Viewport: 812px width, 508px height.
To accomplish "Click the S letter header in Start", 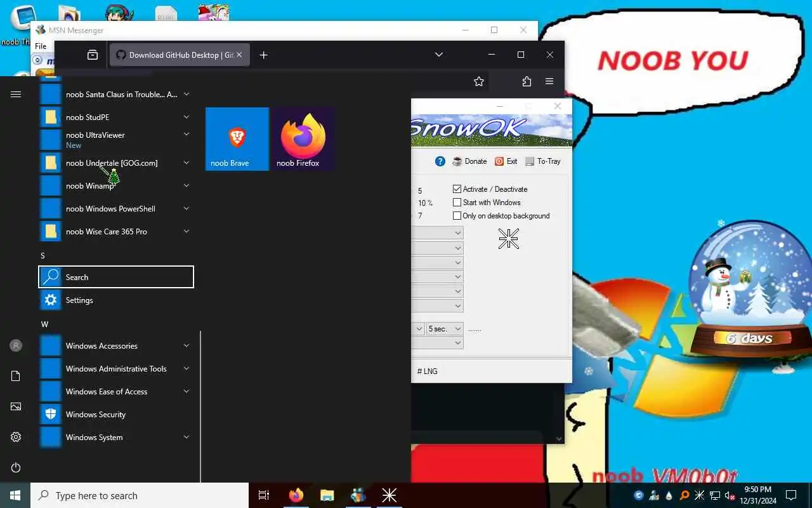I will point(43,255).
